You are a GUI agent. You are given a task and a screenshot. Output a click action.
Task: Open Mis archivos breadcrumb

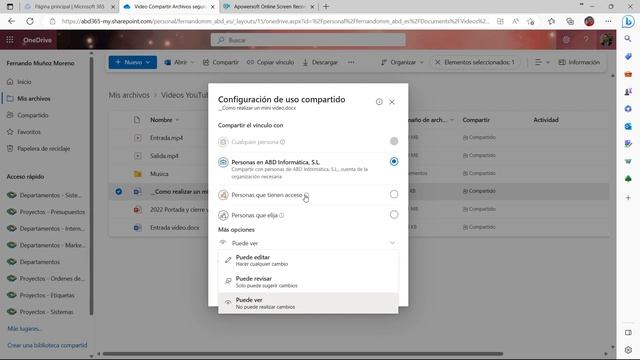[x=129, y=95]
